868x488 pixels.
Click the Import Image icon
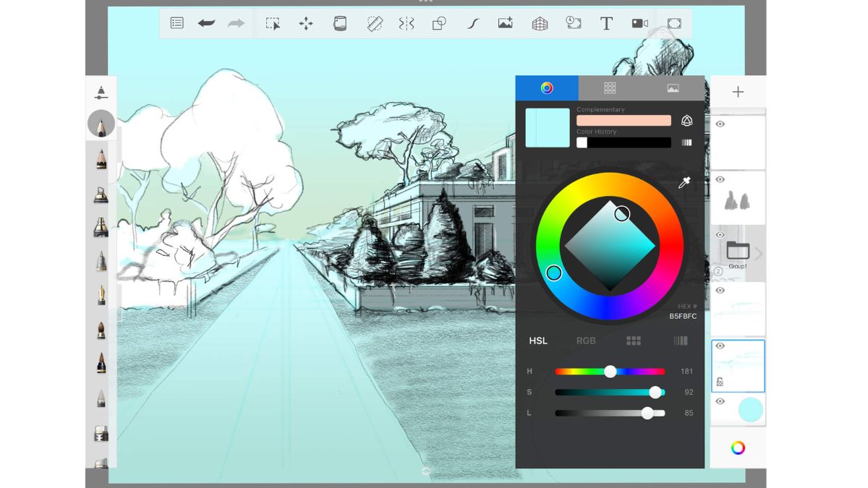point(506,23)
